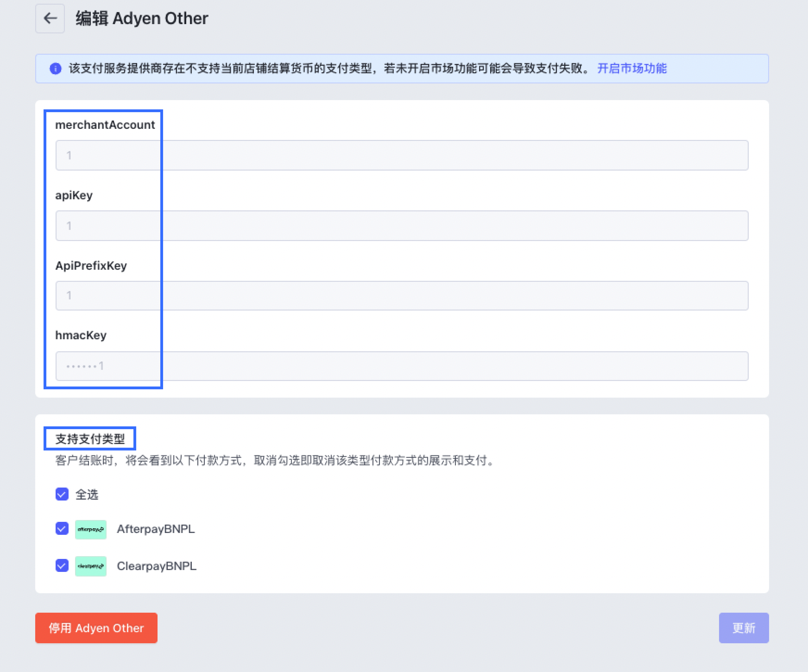The image size is (808, 672).
Task: Click the 编辑 Adyen Other page title
Action: [142, 18]
